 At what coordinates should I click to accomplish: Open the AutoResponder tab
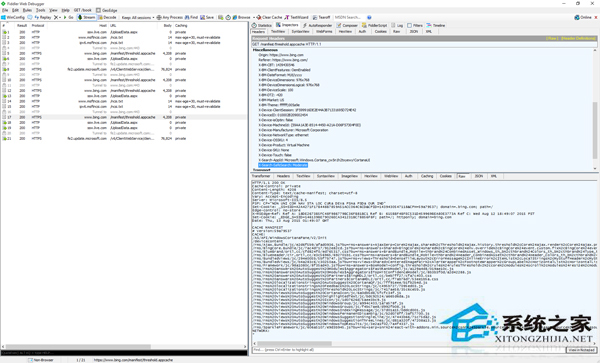318,25
